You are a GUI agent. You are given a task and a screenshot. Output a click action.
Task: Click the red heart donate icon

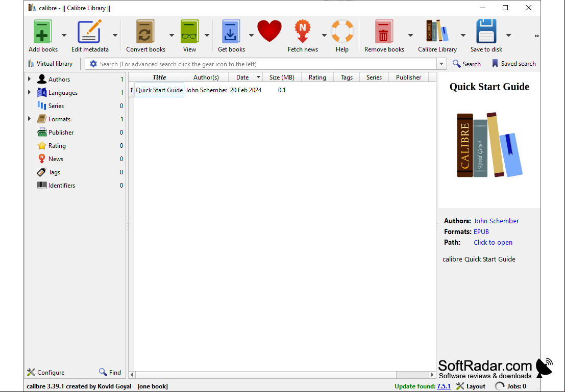click(269, 31)
